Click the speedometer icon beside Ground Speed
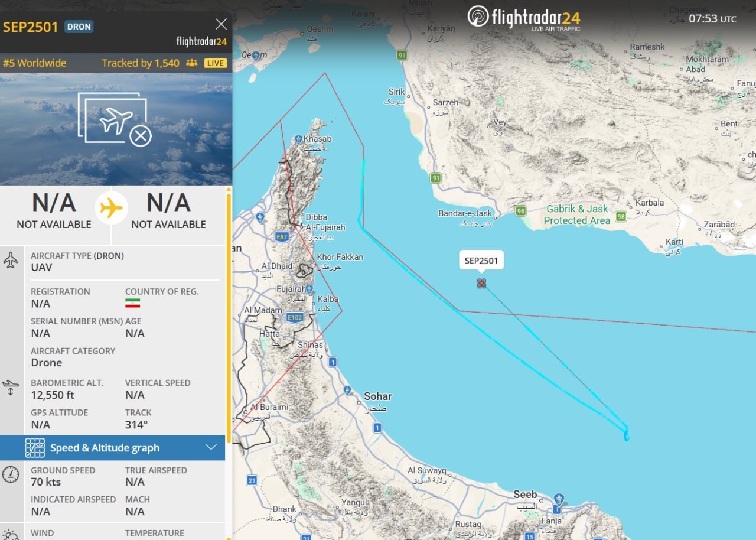756x540 pixels. (11, 474)
